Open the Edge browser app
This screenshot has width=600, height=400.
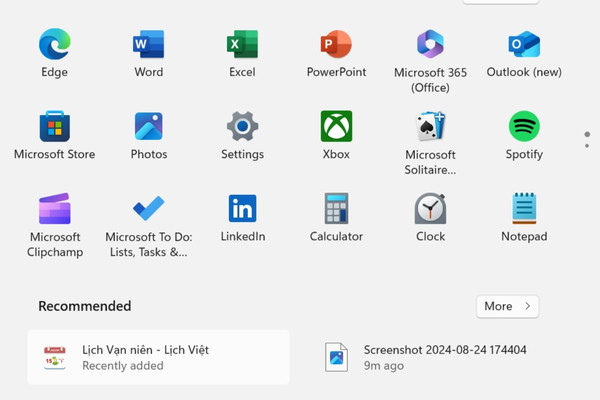click(x=55, y=44)
